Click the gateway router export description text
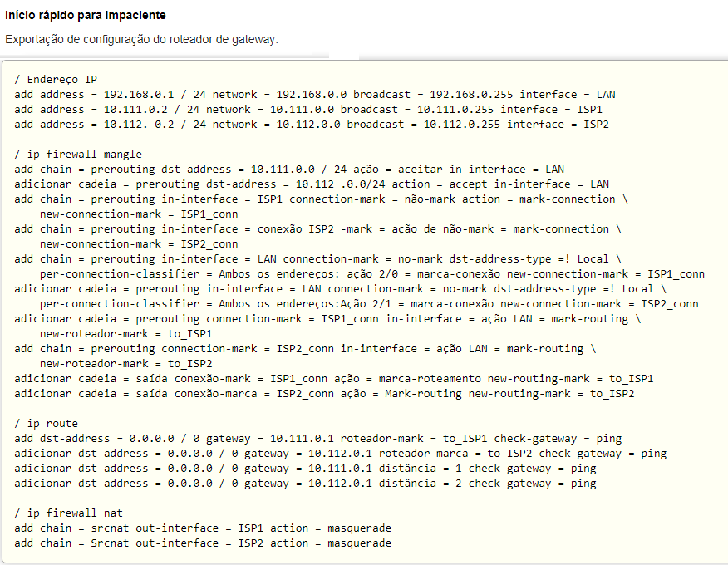Screen dimensions: 728x565 pos(141,39)
